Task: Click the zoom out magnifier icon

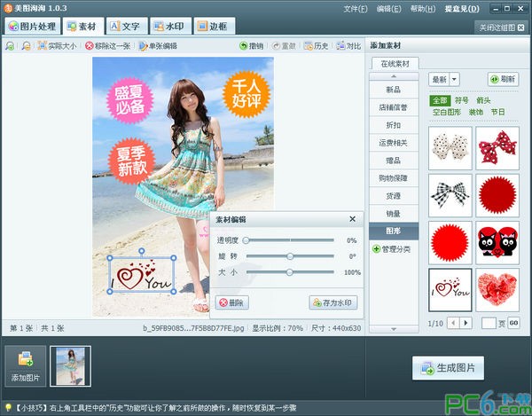Action: tap(26, 46)
